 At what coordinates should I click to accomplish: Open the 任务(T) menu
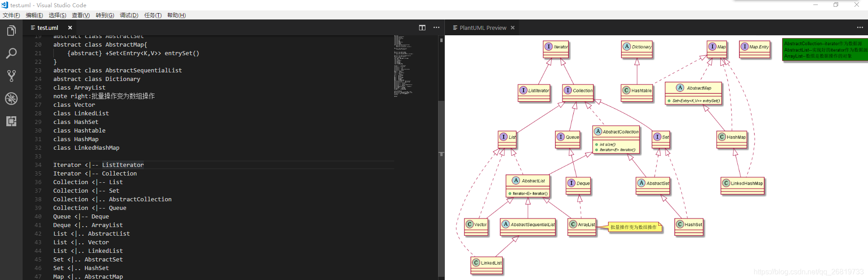[153, 15]
